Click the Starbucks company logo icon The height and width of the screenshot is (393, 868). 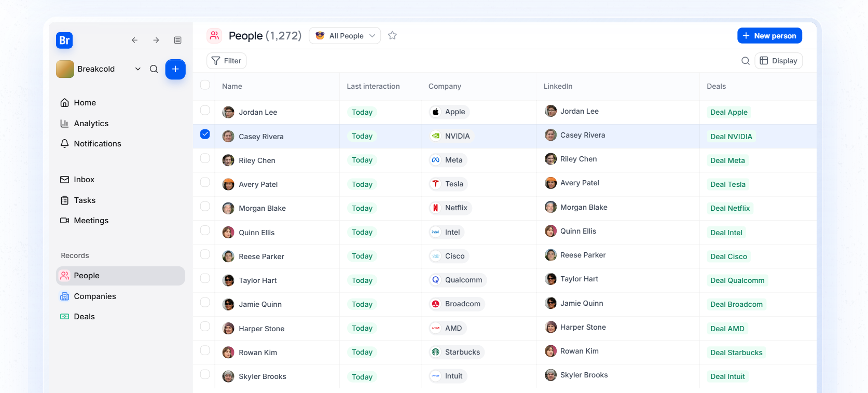click(436, 352)
